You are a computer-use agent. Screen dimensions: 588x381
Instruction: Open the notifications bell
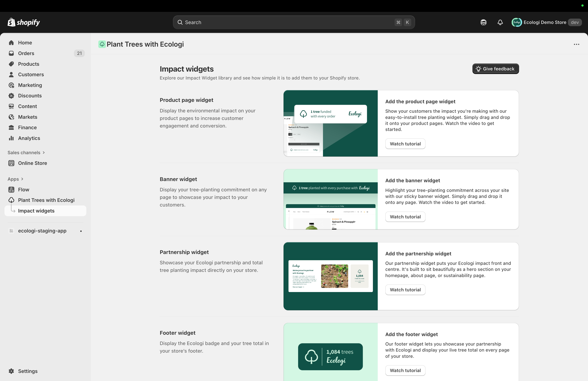500,22
